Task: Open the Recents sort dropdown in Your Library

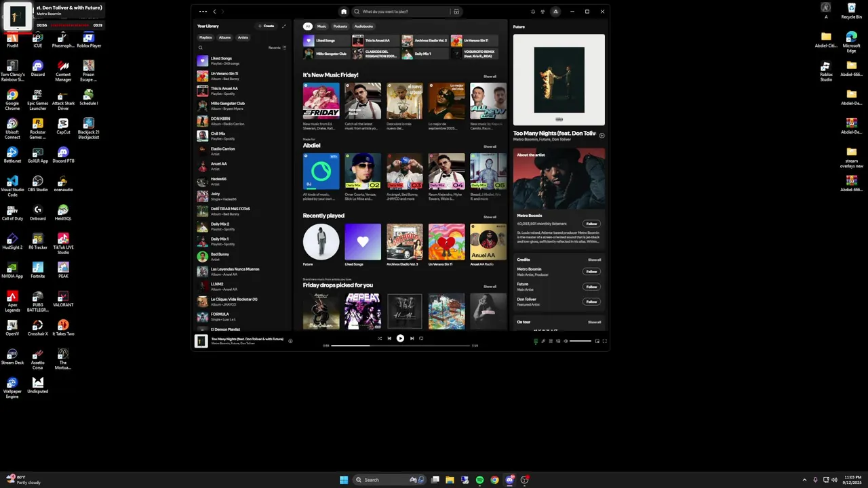Action: pos(277,47)
